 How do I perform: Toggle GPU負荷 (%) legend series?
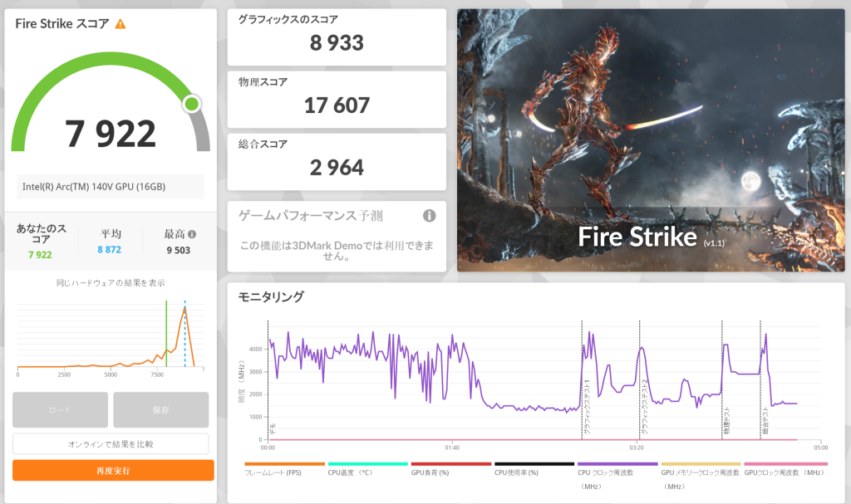click(450, 472)
